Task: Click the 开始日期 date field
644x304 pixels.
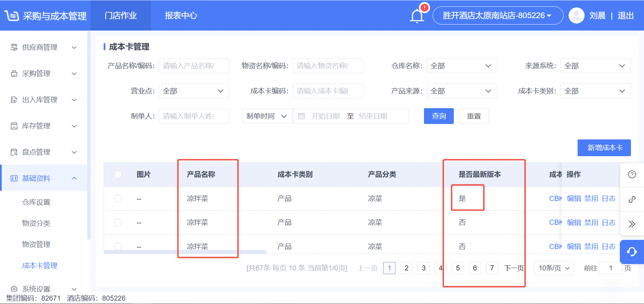Action: 325,116
